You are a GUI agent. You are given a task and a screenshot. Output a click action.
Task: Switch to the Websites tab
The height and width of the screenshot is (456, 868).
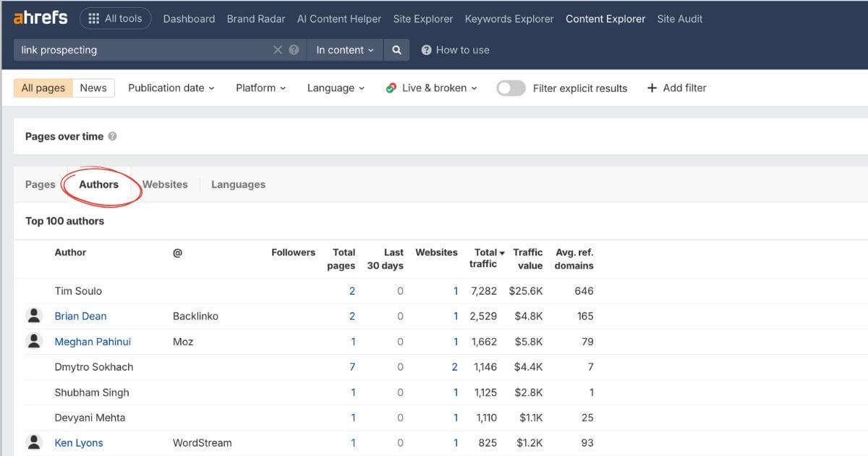[x=165, y=184]
